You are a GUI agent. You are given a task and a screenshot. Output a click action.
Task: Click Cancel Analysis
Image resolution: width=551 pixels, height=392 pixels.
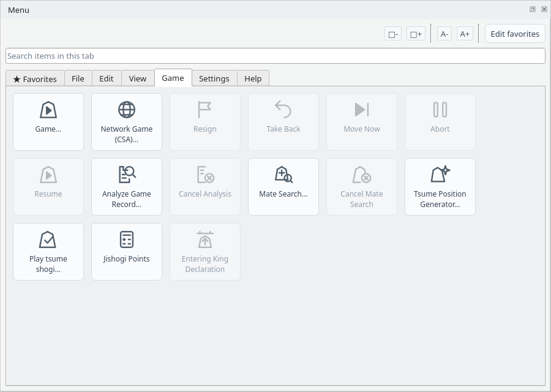click(205, 187)
